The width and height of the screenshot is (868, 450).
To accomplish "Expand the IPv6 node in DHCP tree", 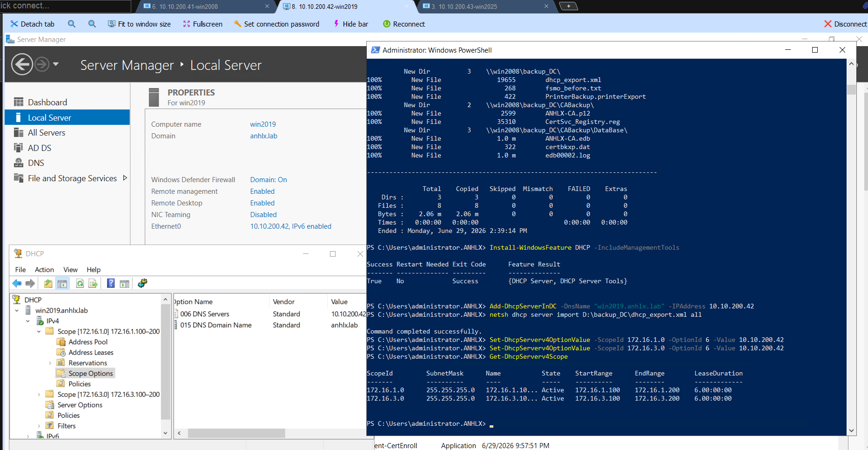I will (28, 436).
